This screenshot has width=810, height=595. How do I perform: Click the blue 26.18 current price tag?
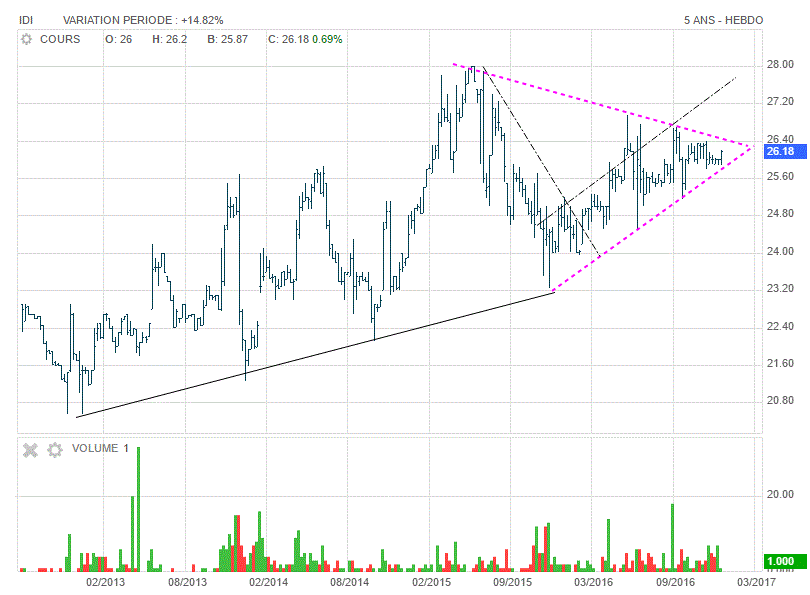tap(785, 151)
